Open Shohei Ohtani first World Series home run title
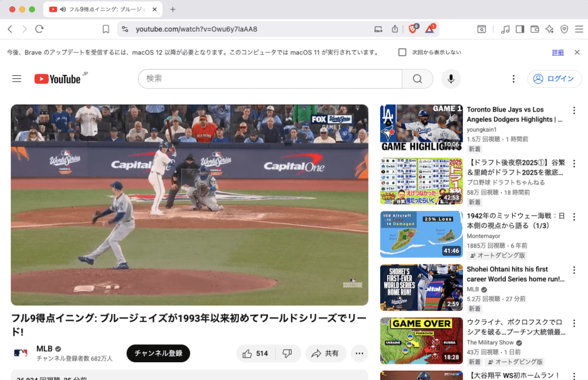The width and height of the screenshot is (588, 380). (x=515, y=274)
